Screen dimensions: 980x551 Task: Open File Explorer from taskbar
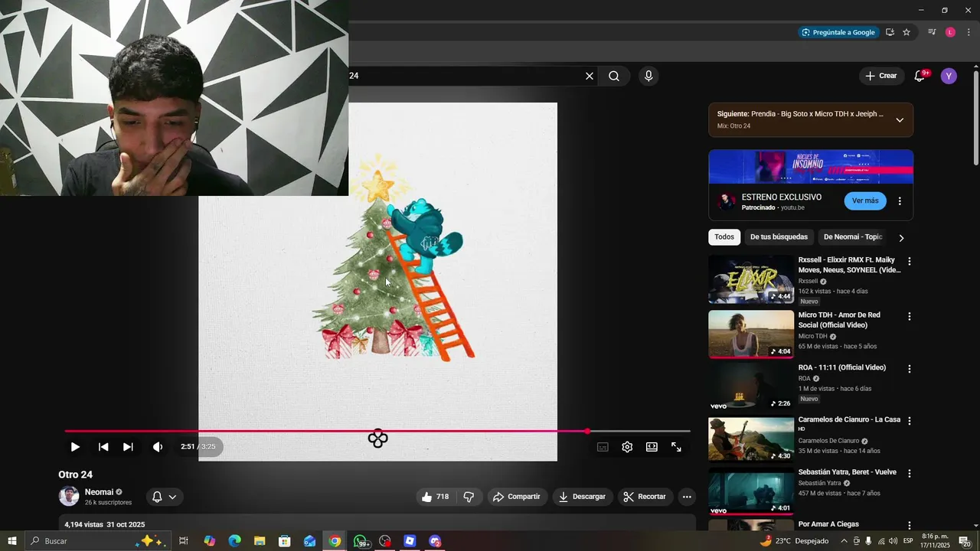(x=260, y=541)
